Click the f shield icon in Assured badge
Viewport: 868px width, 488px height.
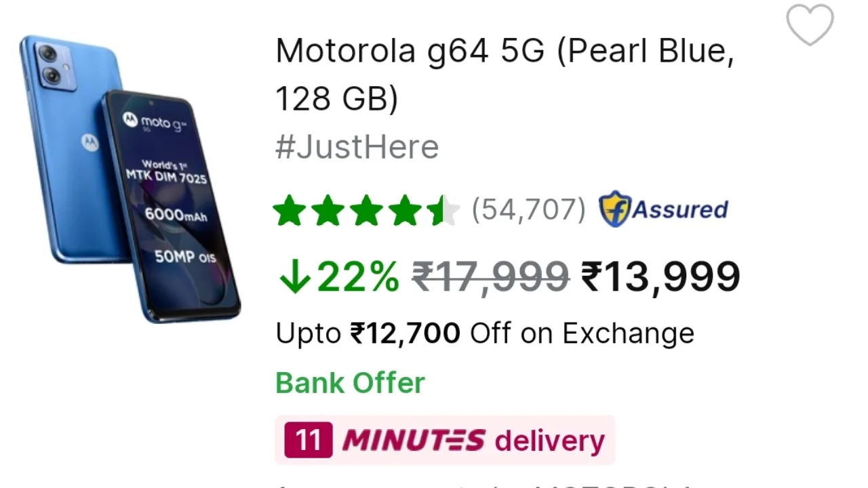point(615,209)
